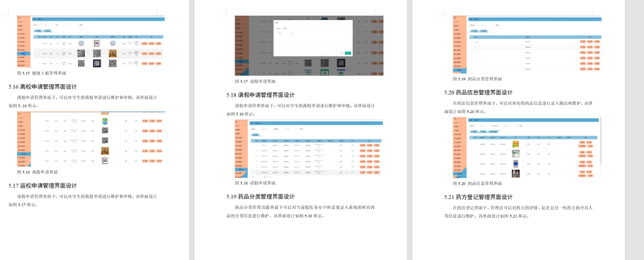Click heading 5.17 返校申请管理界面设计
This screenshot has height=260, width=644.
(x=43, y=186)
